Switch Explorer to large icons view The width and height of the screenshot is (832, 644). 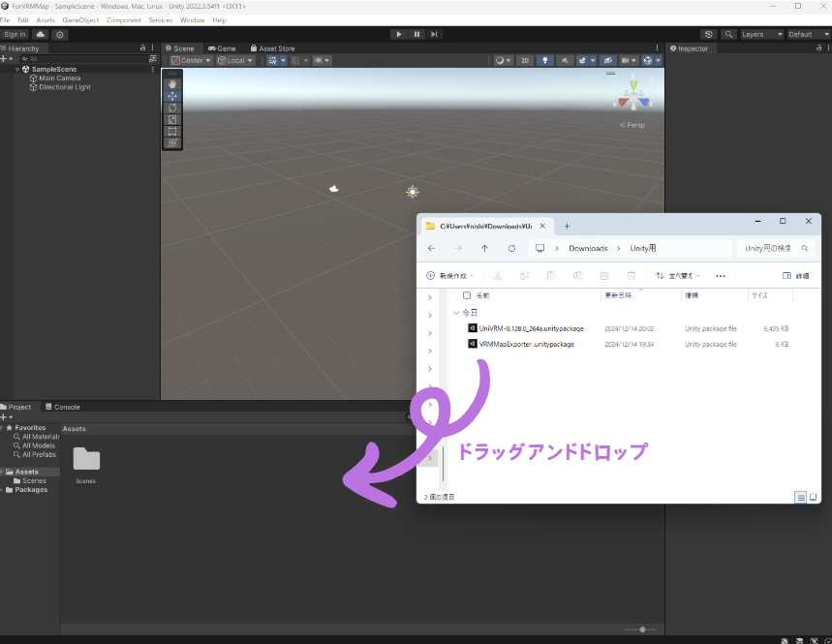pos(813,497)
